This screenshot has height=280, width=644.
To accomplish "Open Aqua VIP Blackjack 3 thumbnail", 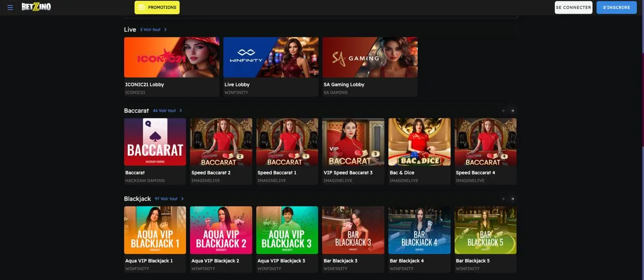I will [x=287, y=230].
